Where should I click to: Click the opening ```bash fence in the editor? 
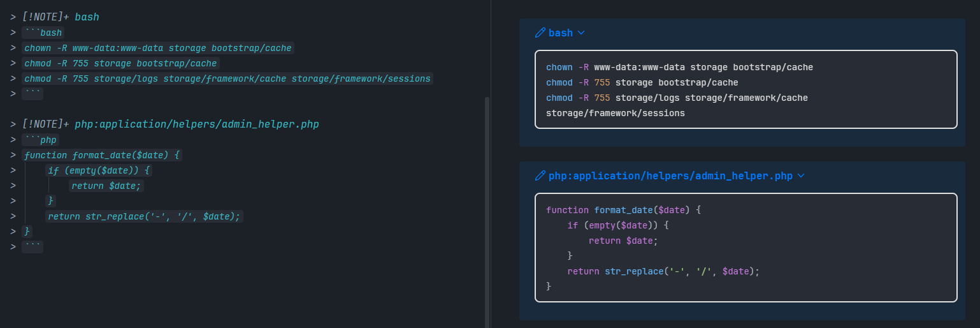pos(43,33)
